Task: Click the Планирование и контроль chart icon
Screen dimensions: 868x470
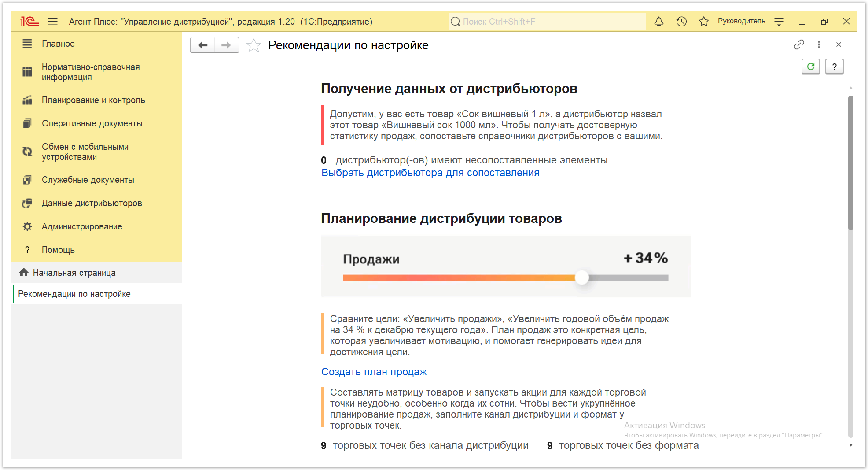Action: coord(27,100)
